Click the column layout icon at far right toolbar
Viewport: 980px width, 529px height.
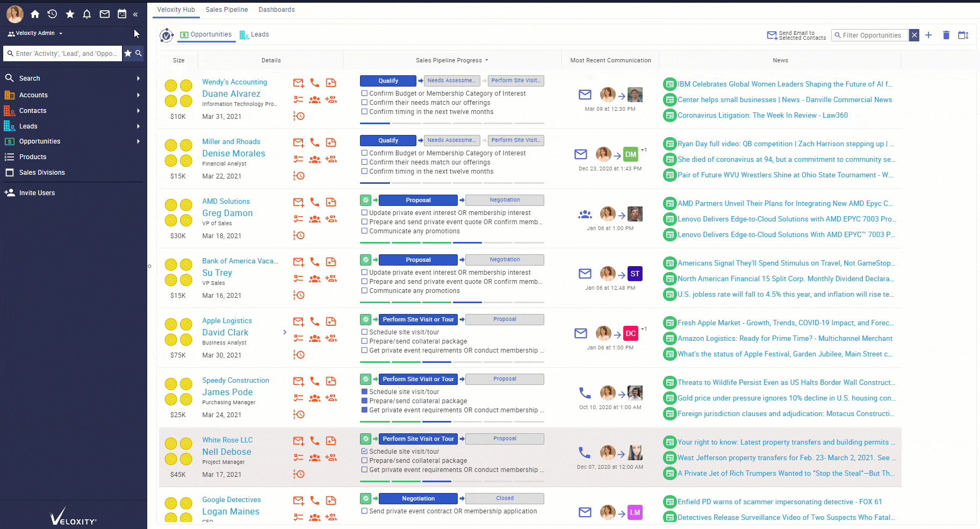pyautogui.click(x=963, y=35)
